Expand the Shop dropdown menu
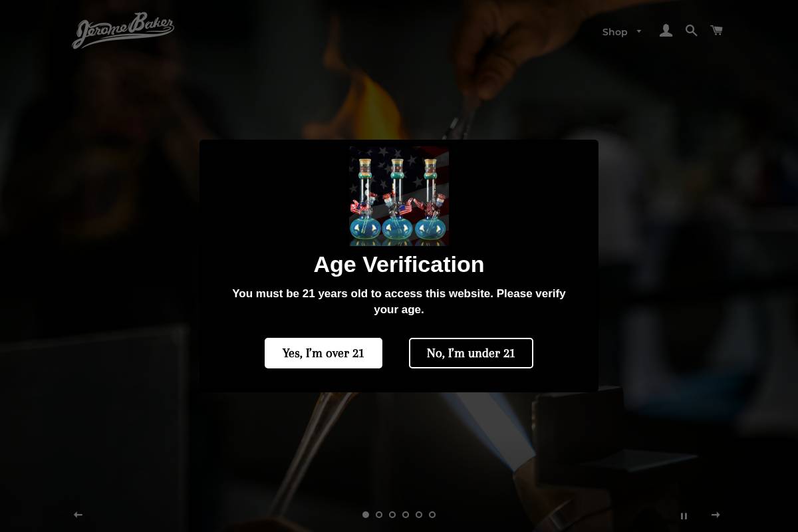The width and height of the screenshot is (798, 532). tap(622, 32)
